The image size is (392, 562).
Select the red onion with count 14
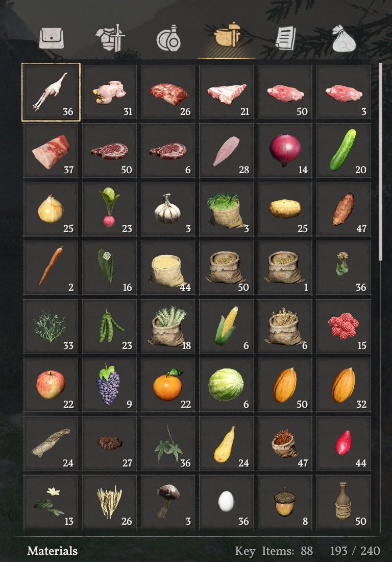[x=285, y=151]
